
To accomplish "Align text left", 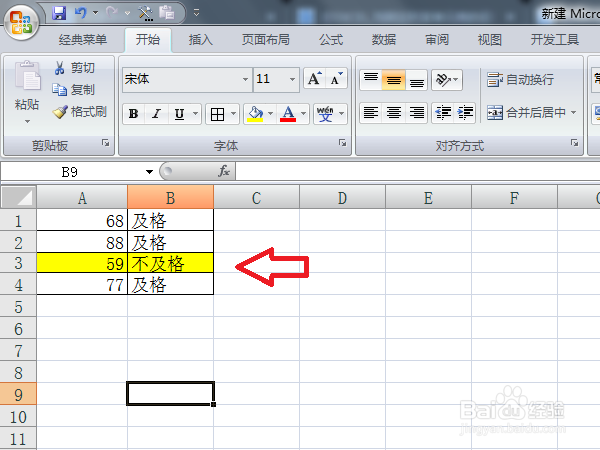I will click(371, 112).
